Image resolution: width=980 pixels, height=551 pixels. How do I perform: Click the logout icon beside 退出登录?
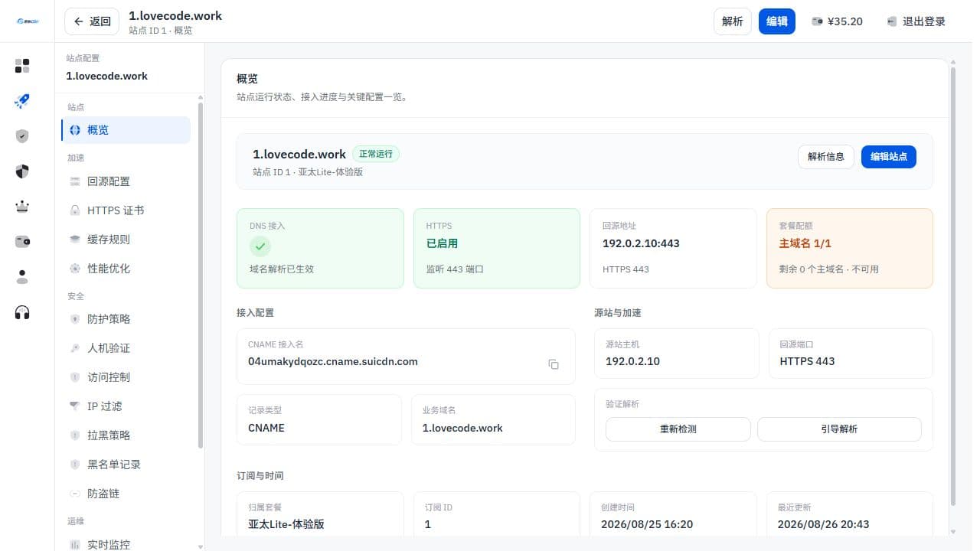(892, 21)
